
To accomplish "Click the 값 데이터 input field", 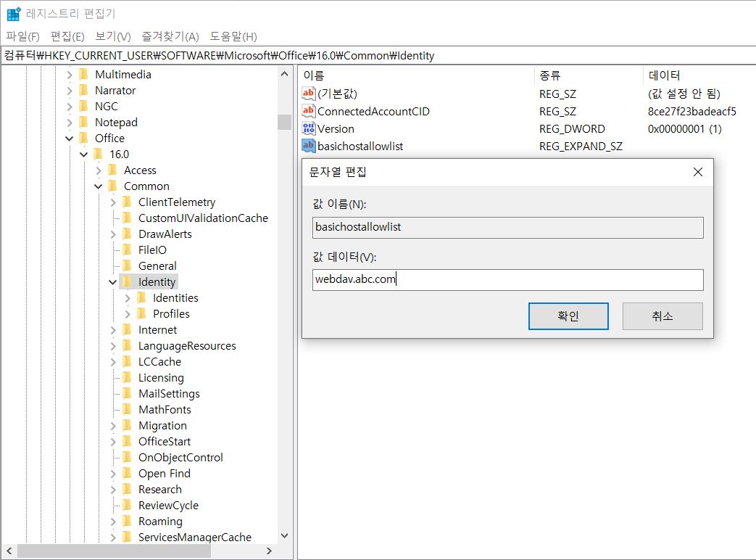I will [507, 280].
